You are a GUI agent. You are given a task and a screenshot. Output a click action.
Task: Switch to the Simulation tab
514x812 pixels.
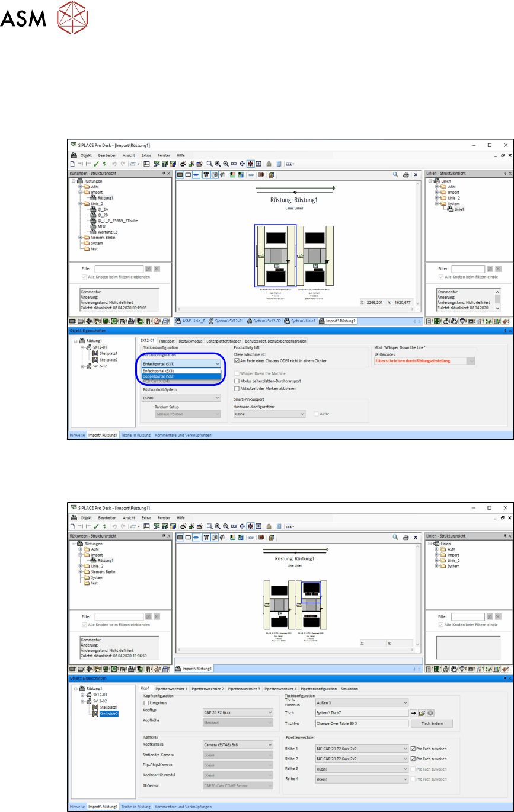pyautogui.click(x=349, y=689)
